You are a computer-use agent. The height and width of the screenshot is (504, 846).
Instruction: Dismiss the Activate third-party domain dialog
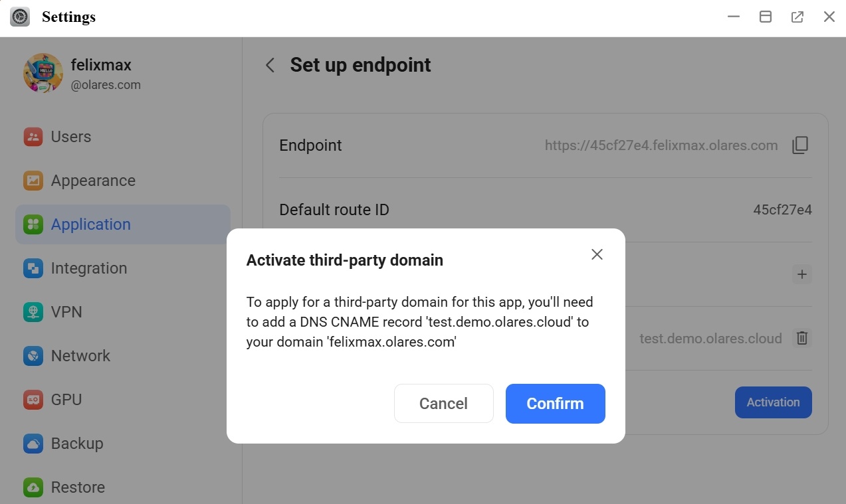(596, 254)
